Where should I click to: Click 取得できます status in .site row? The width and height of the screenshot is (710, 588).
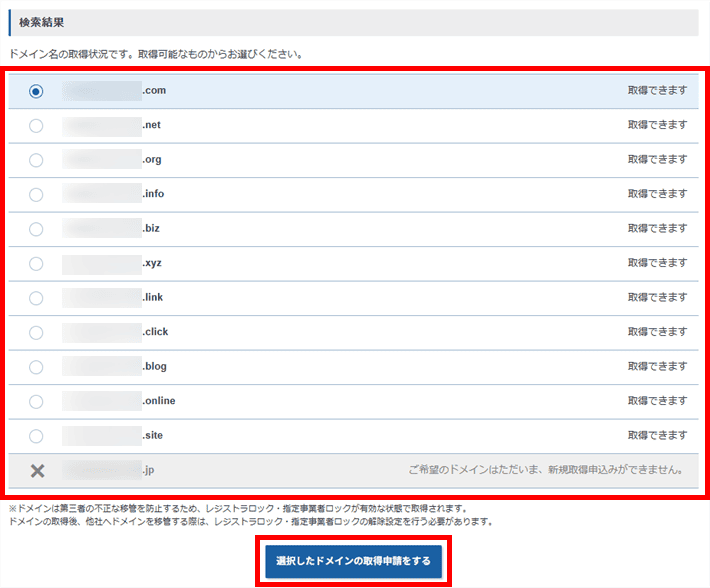(657, 435)
